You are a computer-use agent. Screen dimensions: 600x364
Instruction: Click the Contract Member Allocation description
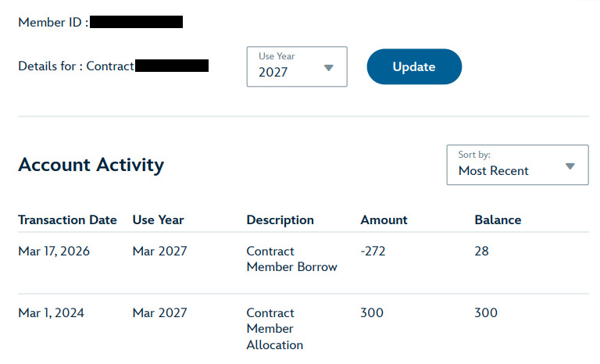pyautogui.click(x=275, y=329)
